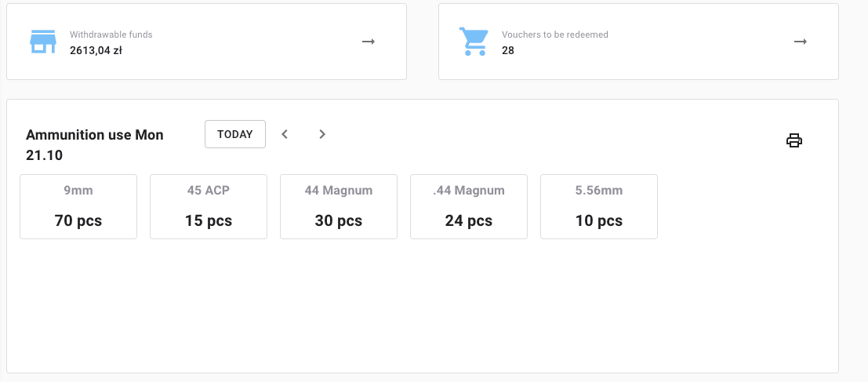Image resolution: width=868 pixels, height=382 pixels.
Task: Click the 70 pcs value
Action: (78, 221)
